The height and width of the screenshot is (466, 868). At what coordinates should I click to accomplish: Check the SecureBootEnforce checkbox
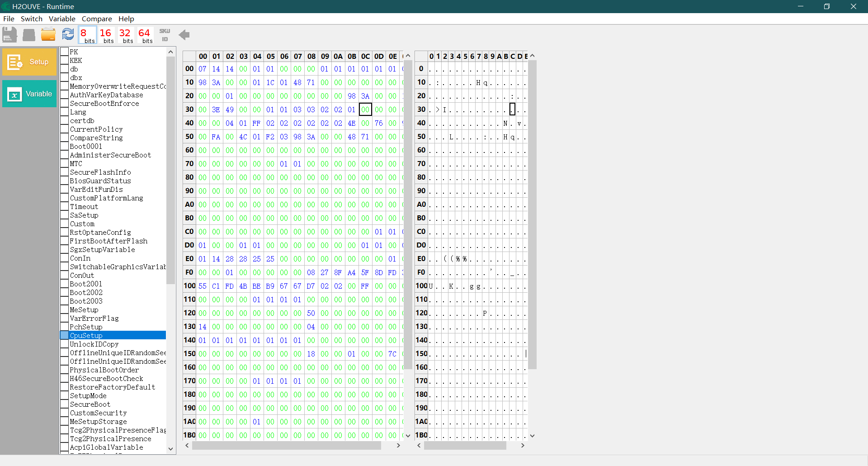coord(65,104)
